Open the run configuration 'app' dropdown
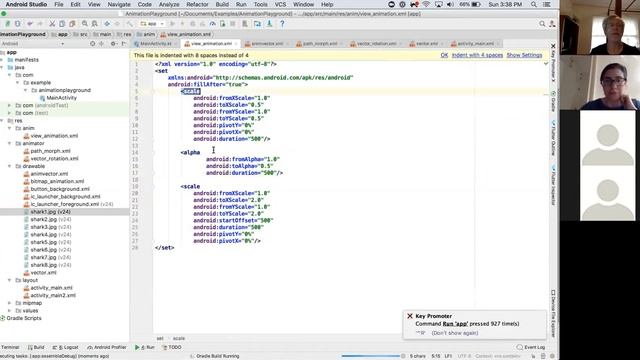This screenshot has width=640, height=360. (x=152, y=24)
